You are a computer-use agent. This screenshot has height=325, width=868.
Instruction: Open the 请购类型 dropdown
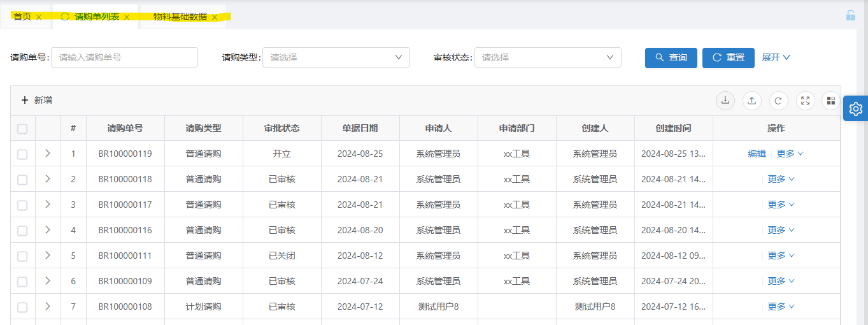[336, 57]
